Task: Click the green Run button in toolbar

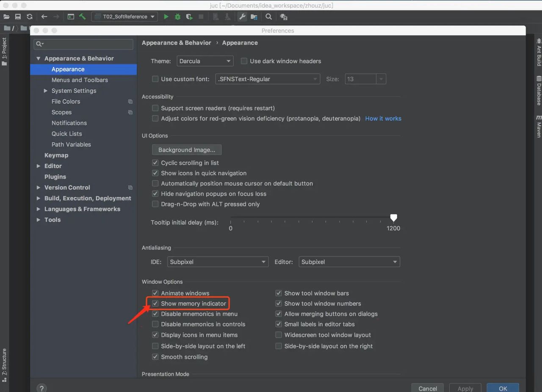Action: click(166, 17)
